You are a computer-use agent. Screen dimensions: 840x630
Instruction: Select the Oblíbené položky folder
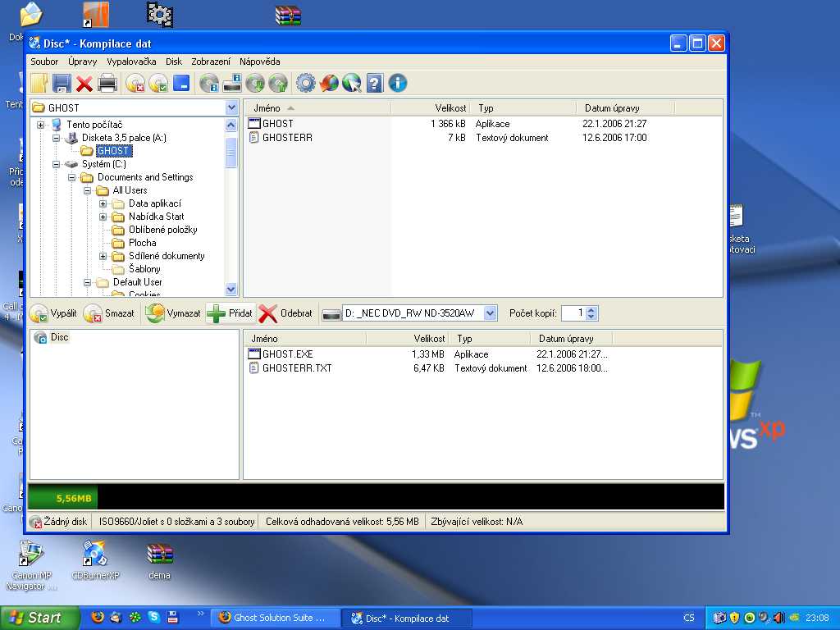tap(163, 230)
